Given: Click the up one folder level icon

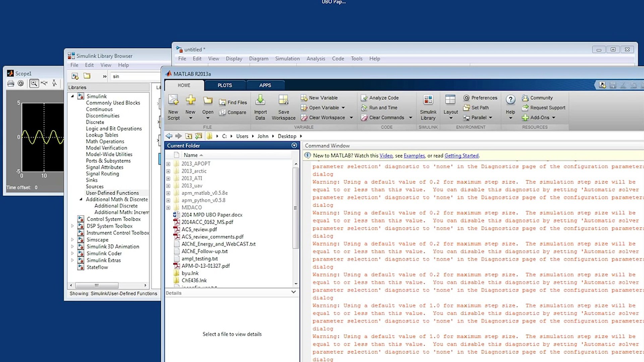Looking at the screenshot, I should click(x=189, y=136).
